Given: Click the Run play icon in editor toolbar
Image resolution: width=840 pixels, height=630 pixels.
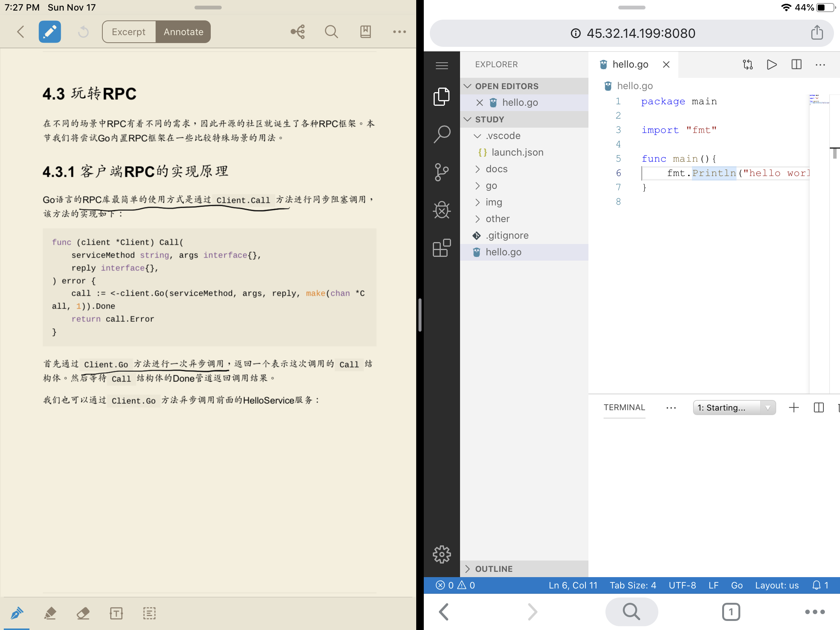Looking at the screenshot, I should pos(771,65).
